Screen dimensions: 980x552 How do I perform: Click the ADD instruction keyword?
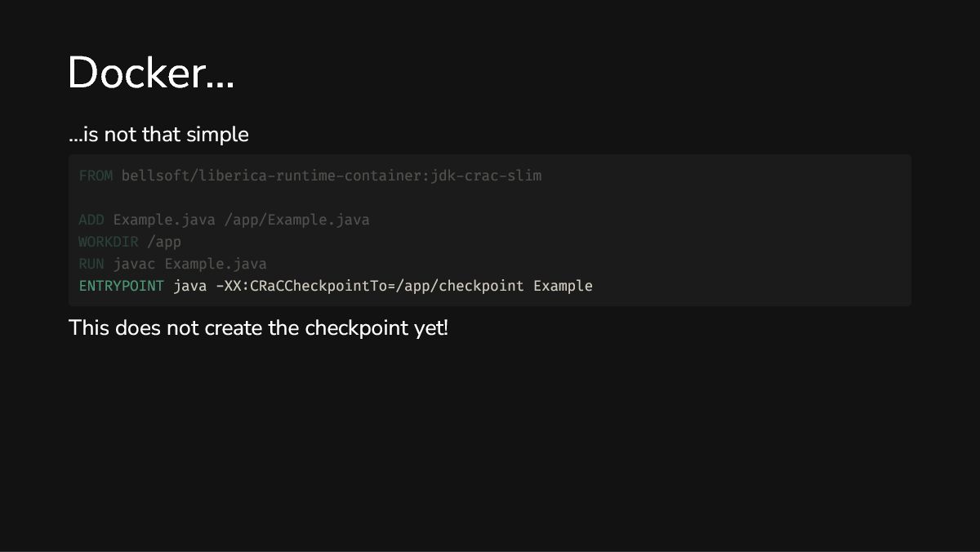click(91, 220)
